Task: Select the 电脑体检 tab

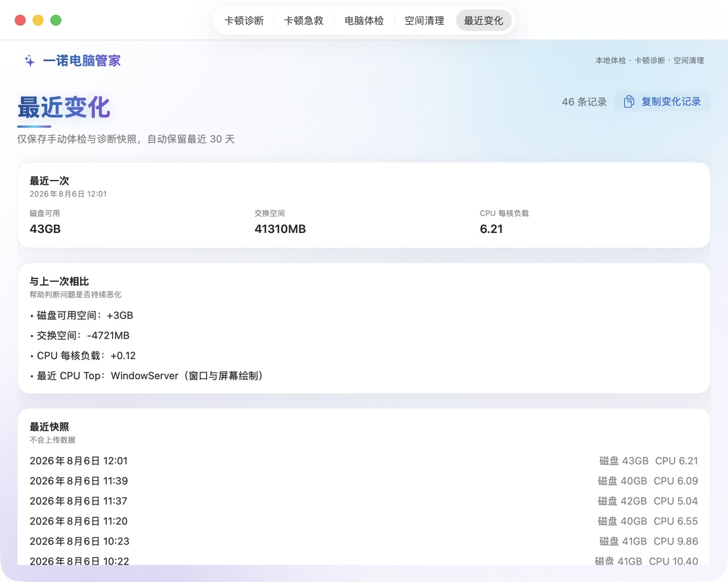Action: (364, 20)
